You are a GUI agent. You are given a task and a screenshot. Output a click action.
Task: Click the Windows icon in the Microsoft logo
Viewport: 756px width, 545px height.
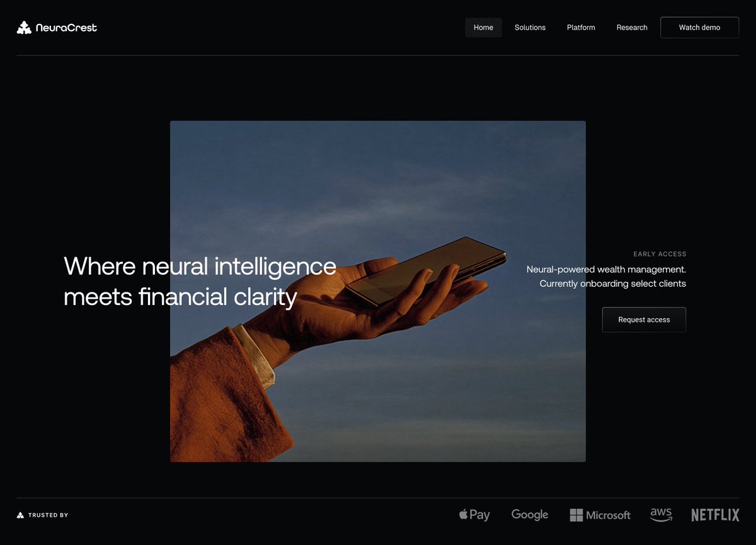576,515
